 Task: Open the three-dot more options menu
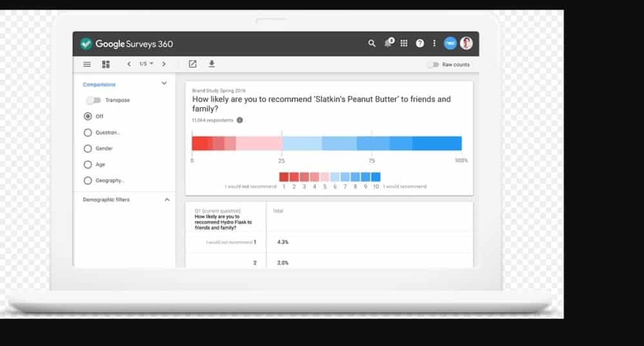click(434, 43)
